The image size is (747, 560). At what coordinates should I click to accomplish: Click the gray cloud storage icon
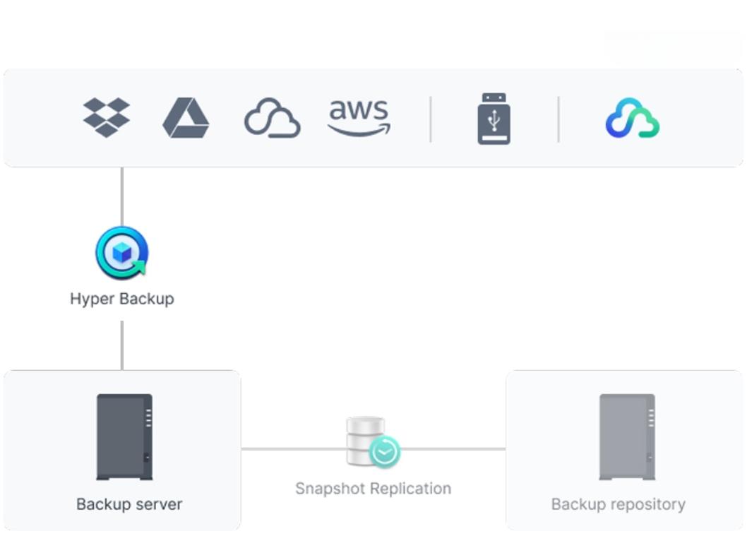point(272,118)
